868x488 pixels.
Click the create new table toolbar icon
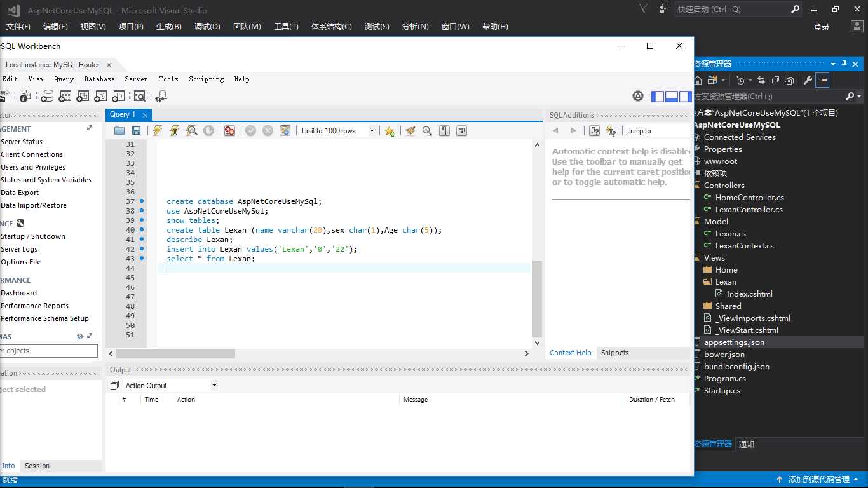point(65,97)
